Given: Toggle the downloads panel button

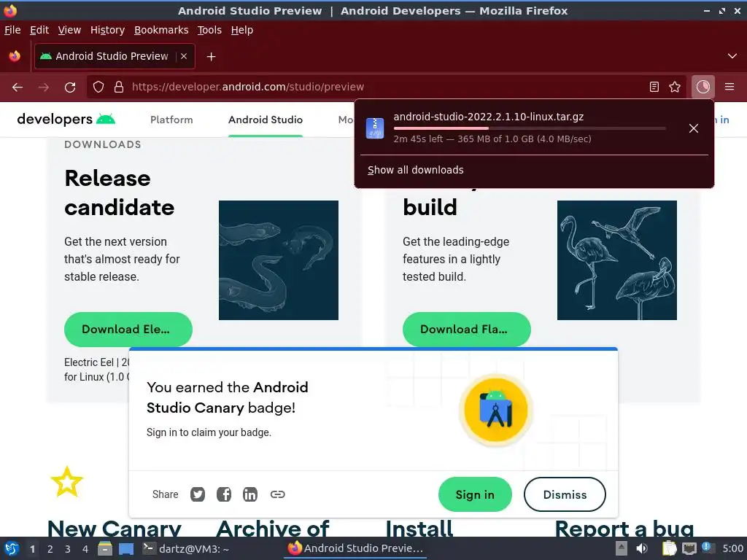Looking at the screenshot, I should pos(703,87).
